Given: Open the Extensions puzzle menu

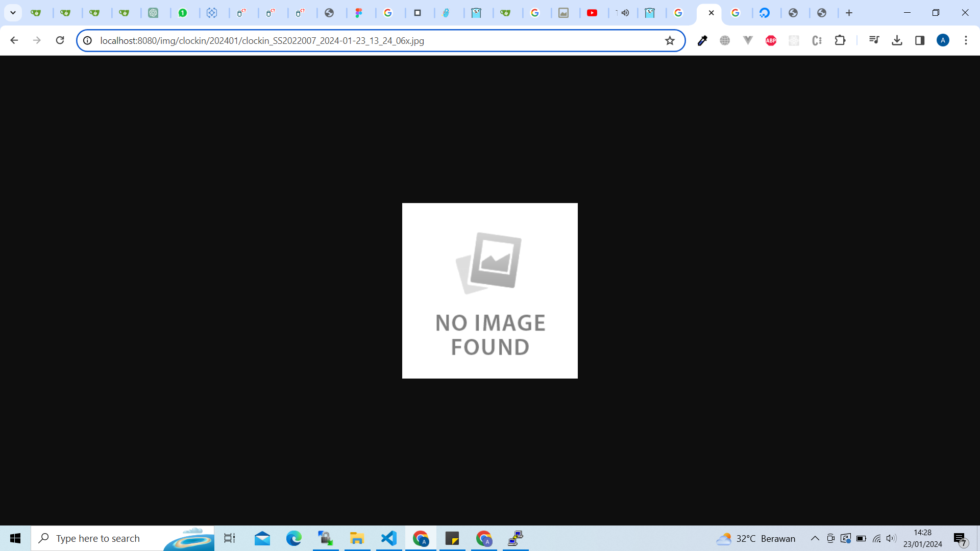Looking at the screenshot, I should tap(840, 40).
